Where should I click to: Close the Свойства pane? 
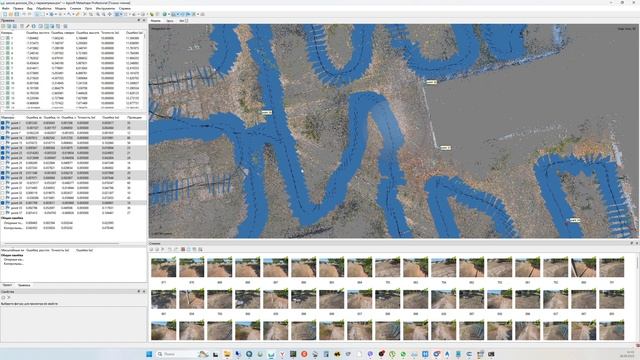[144, 291]
